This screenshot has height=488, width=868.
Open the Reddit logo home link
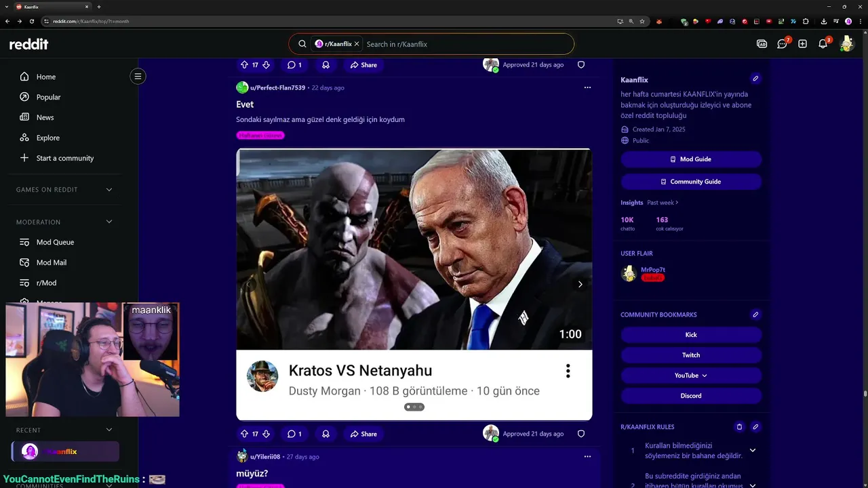[x=29, y=44]
